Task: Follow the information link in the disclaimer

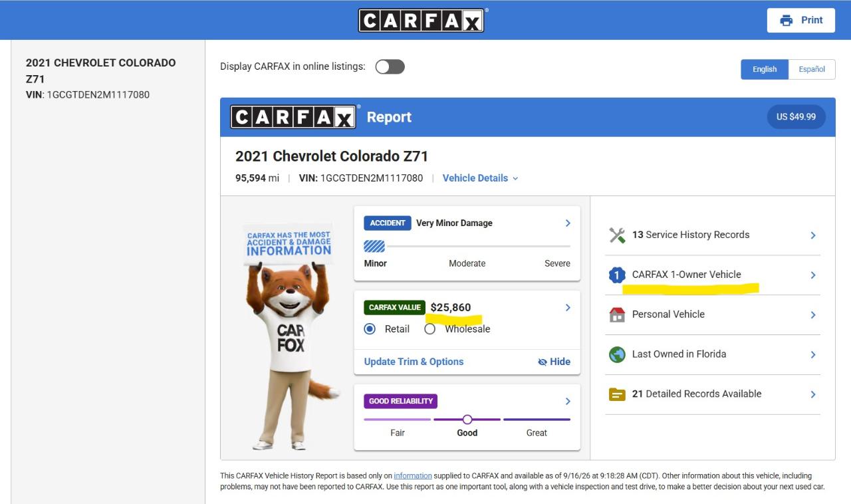Action: pyautogui.click(x=413, y=475)
